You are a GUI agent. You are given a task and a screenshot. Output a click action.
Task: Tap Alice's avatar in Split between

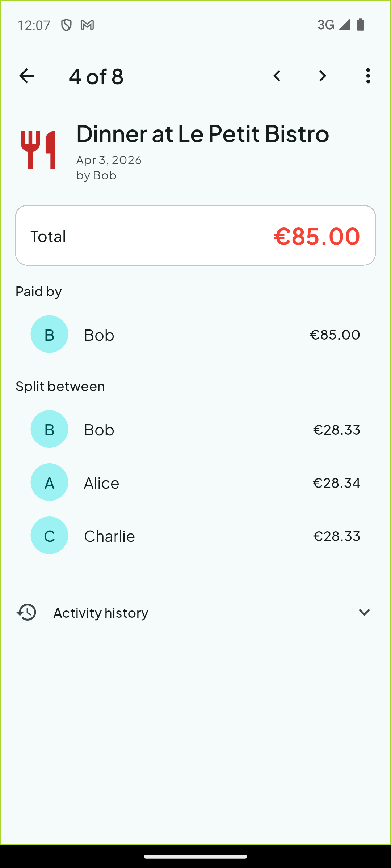point(49,482)
